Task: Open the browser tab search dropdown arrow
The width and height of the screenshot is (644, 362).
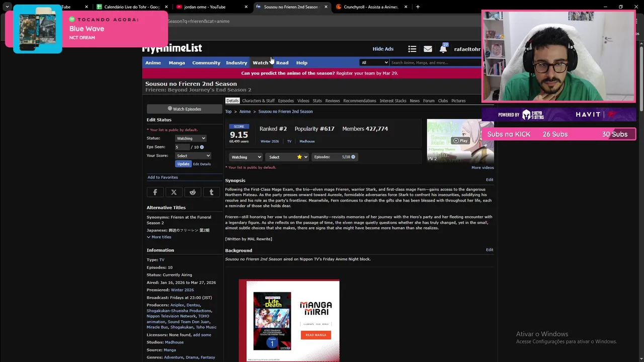Action: 7,7
